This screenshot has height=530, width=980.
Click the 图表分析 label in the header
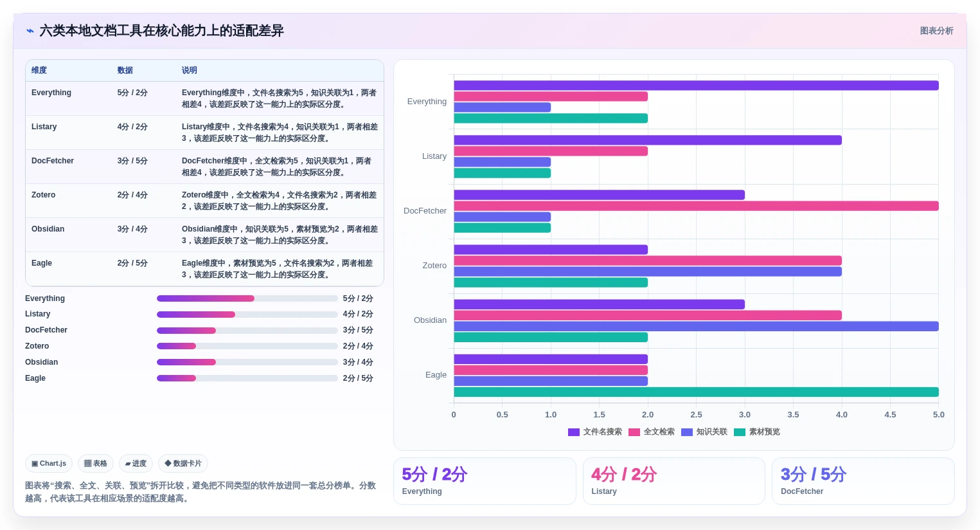(936, 31)
